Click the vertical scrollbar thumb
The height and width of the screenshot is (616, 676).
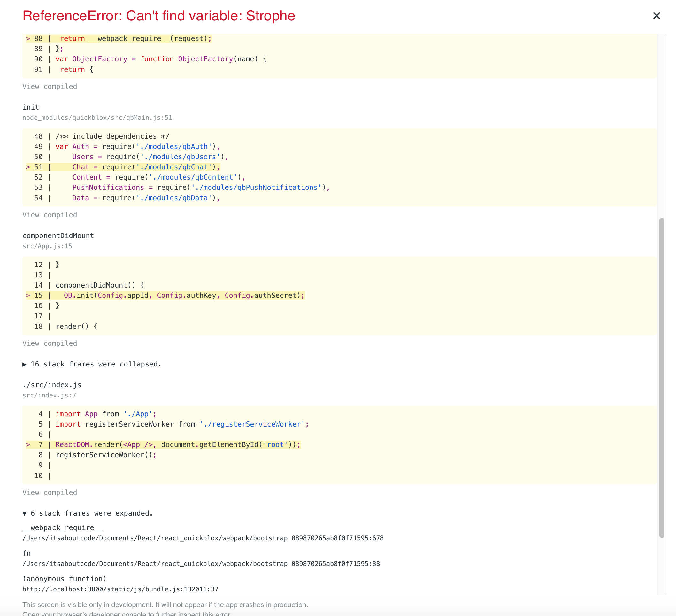coord(662,377)
